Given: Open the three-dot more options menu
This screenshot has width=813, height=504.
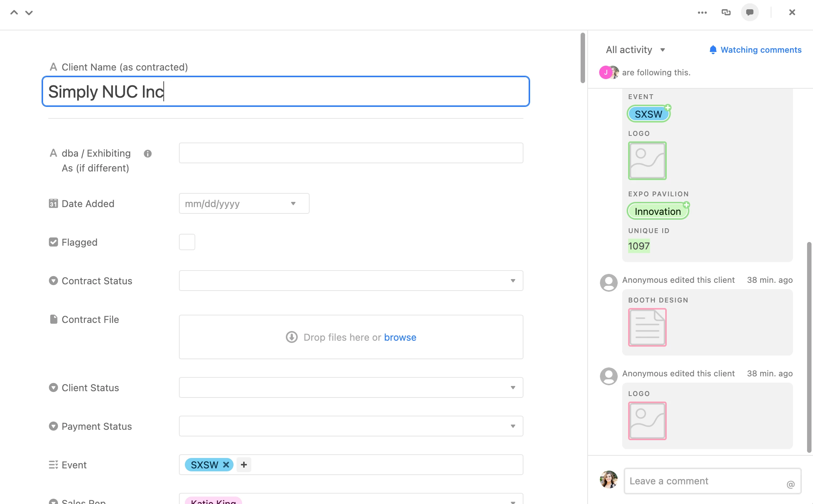Looking at the screenshot, I should (x=702, y=13).
